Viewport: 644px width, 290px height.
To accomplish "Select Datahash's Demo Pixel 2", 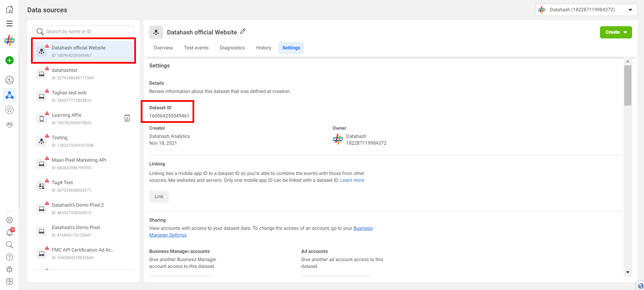I will pyautogui.click(x=83, y=208).
